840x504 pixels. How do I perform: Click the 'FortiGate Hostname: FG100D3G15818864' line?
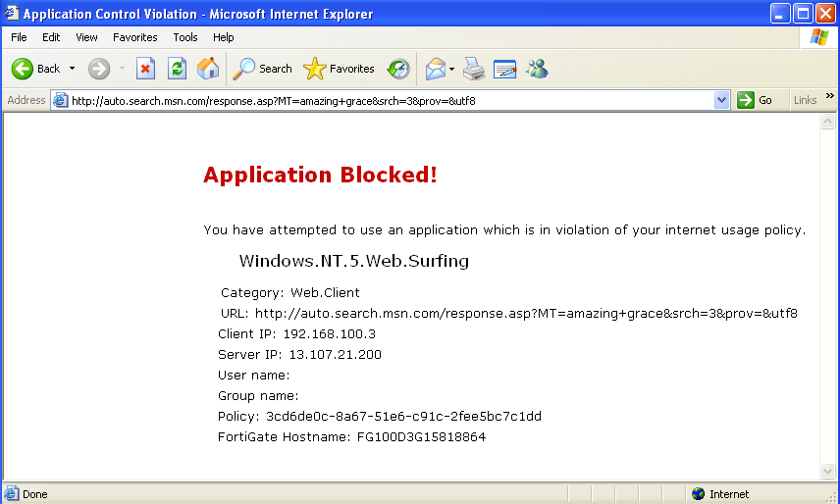(351, 437)
